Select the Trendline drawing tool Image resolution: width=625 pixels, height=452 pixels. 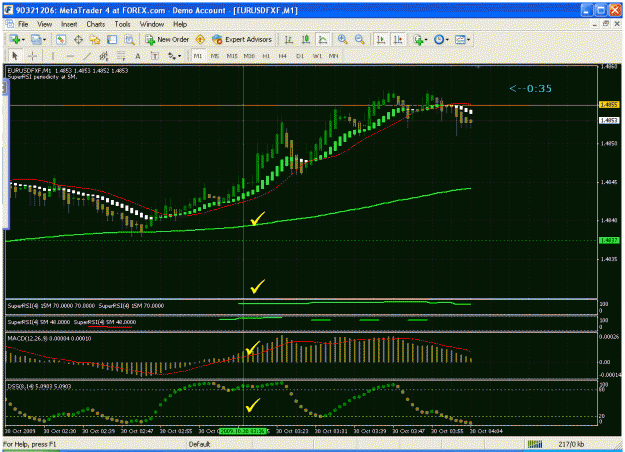(x=87, y=56)
